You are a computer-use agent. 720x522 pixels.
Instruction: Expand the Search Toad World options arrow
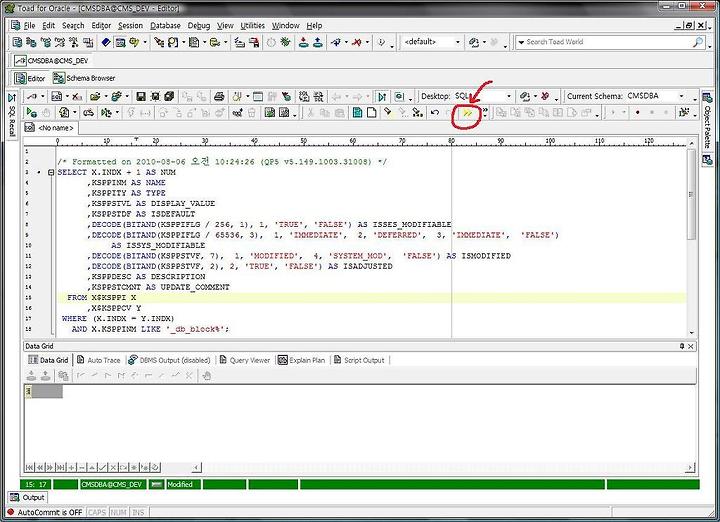click(x=521, y=42)
